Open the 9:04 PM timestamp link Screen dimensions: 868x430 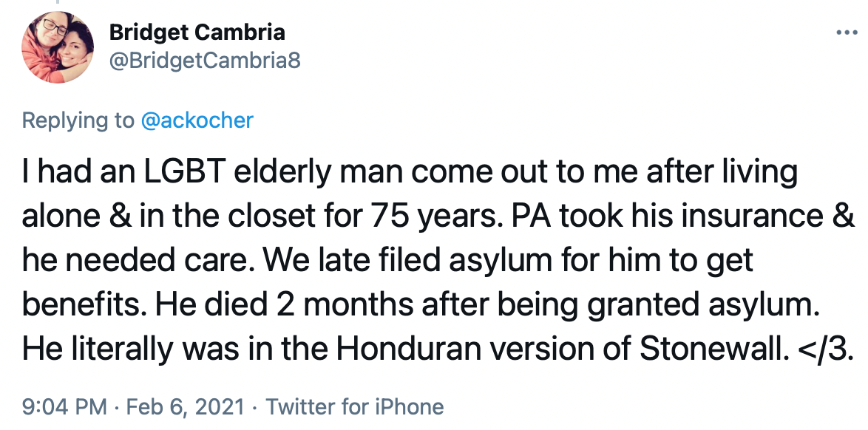click(64, 407)
